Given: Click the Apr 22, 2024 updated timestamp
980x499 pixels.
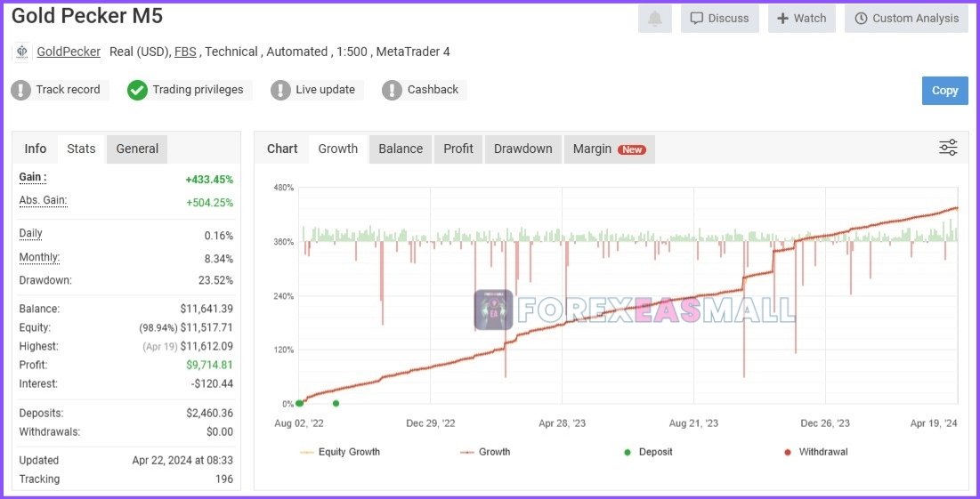Looking at the screenshot, I should [x=182, y=461].
